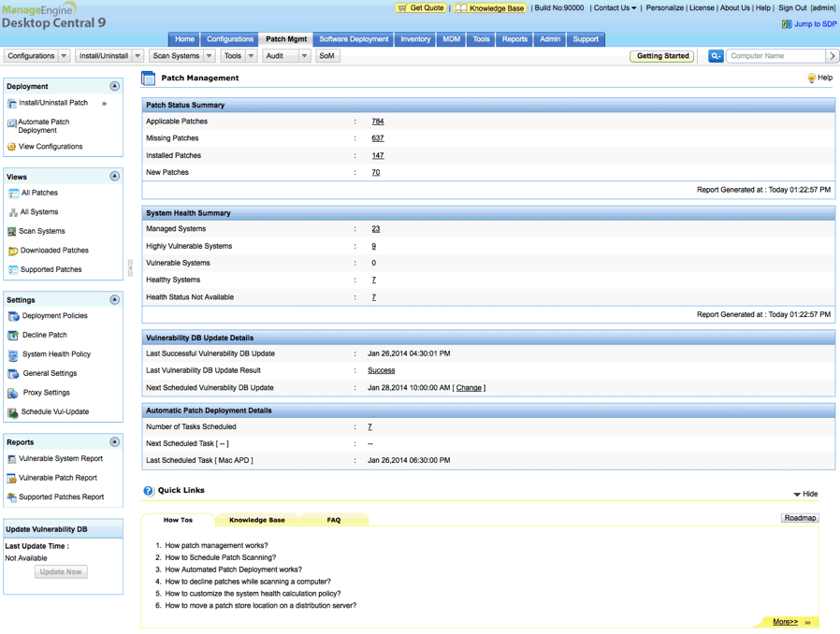
Task: Click the Getting Started button
Action: (x=662, y=56)
